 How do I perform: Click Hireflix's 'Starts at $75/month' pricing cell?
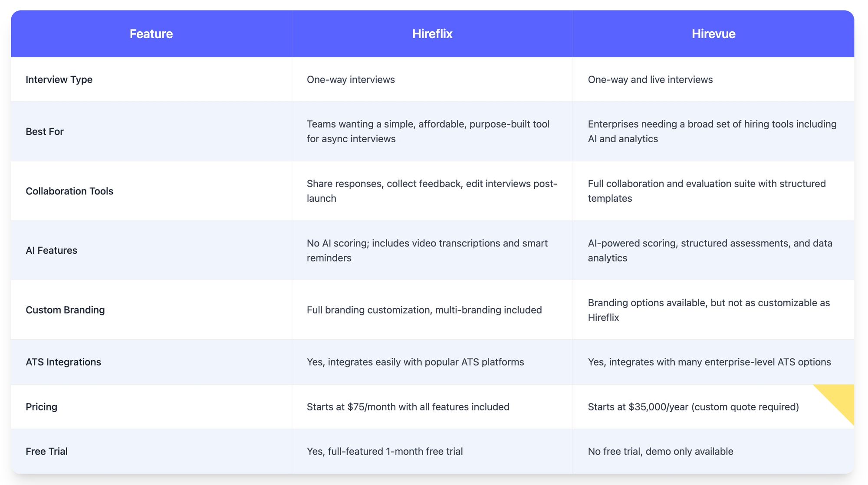click(x=408, y=407)
